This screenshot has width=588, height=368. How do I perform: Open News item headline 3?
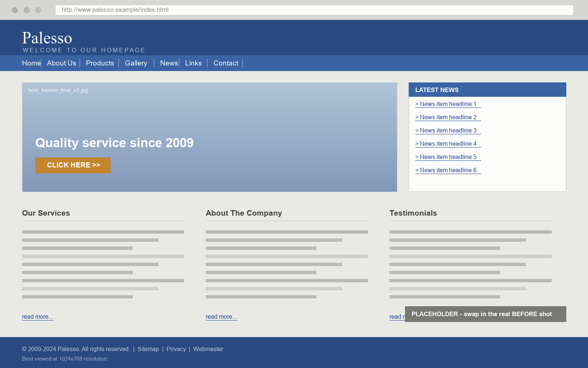[x=448, y=131]
